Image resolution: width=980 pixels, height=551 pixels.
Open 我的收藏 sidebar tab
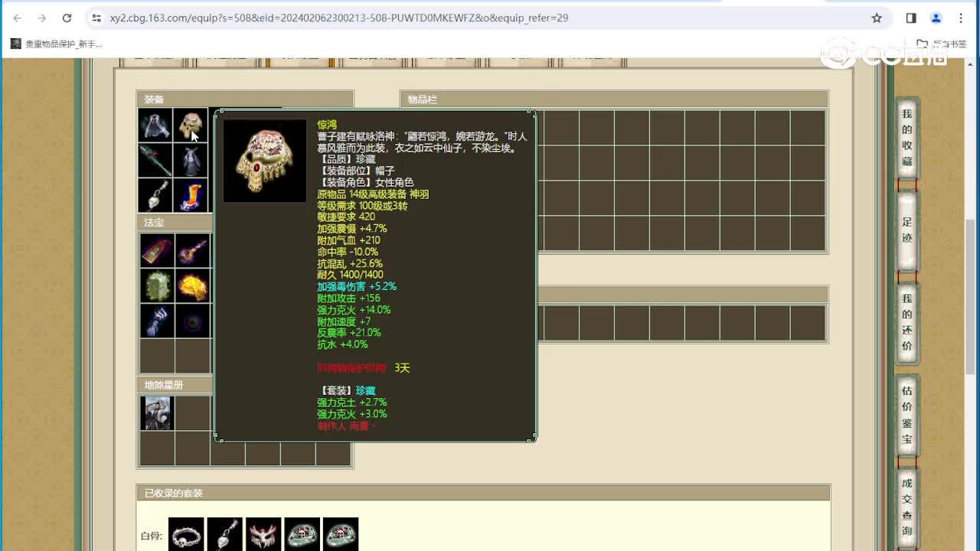point(907,138)
